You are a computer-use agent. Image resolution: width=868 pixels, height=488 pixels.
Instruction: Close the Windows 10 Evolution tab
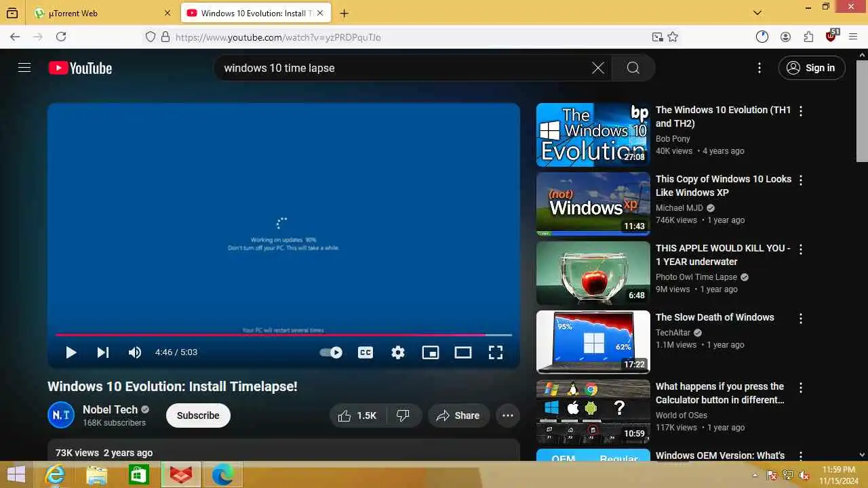tap(321, 13)
